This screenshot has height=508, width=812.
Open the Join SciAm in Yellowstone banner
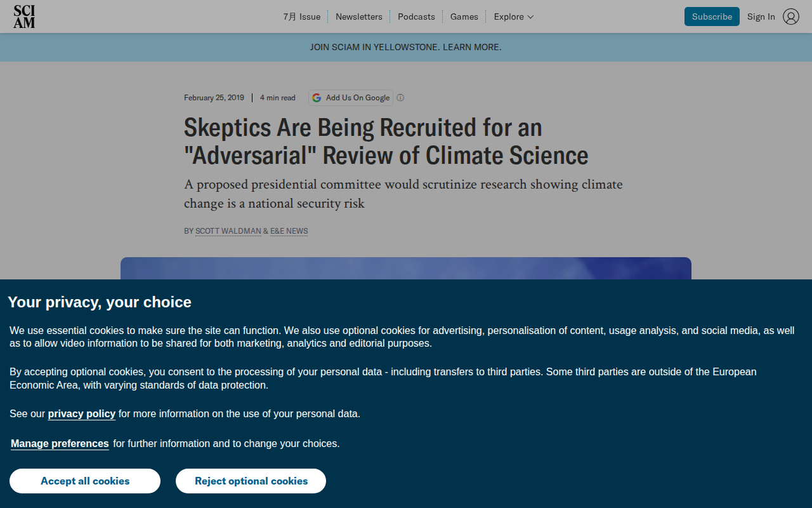pos(406,47)
